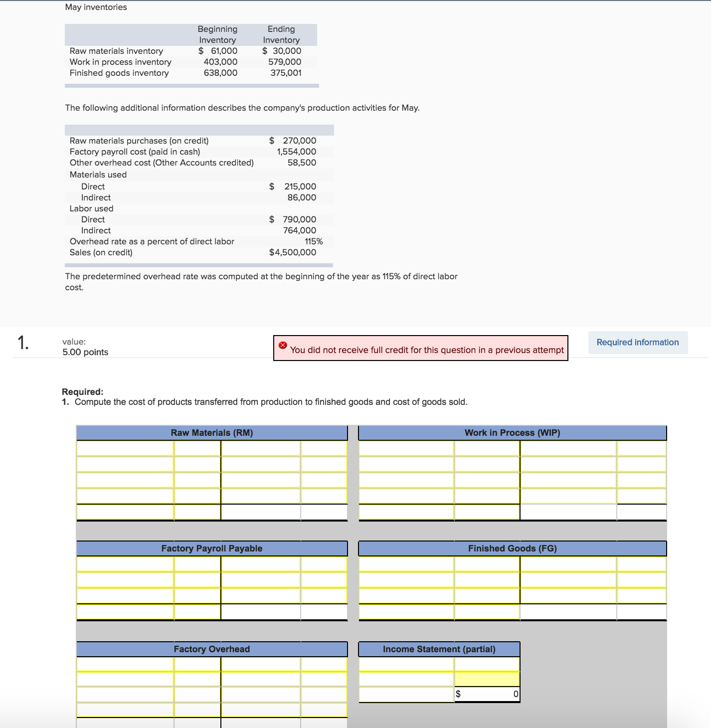The height and width of the screenshot is (728, 711).
Task: Click the Raw materials beginning inventory $61,000
Action: [218, 51]
